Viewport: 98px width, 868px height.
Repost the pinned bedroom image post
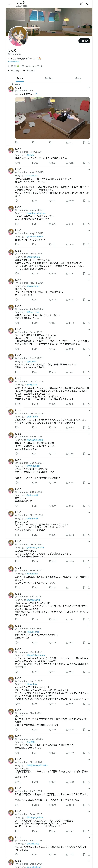(33, 142)
